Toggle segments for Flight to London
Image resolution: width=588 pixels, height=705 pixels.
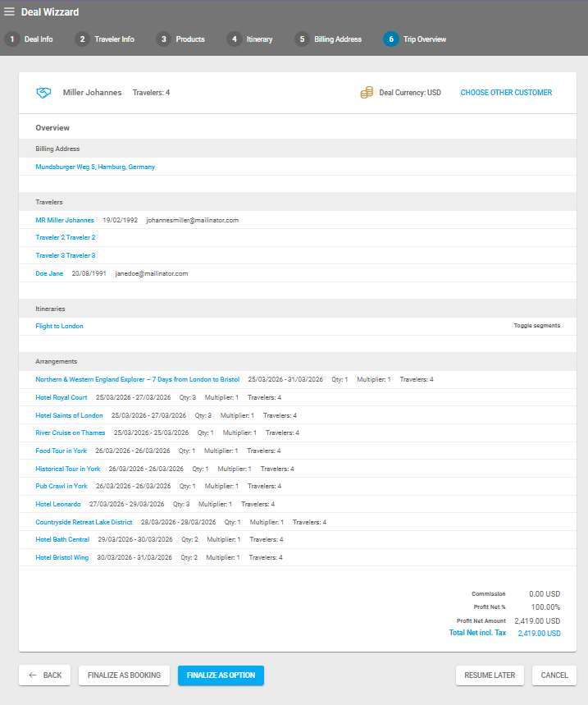click(x=536, y=326)
